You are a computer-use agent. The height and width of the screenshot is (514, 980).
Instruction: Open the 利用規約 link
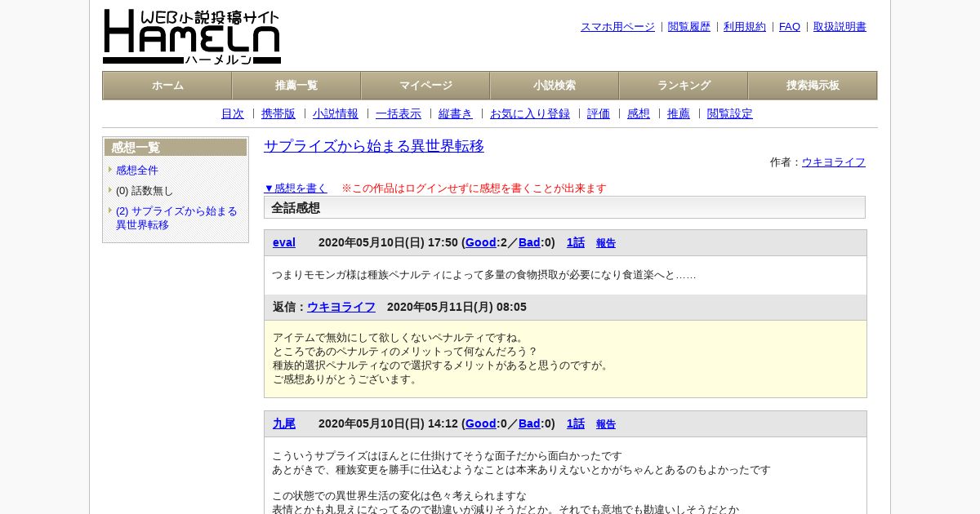coord(745,27)
